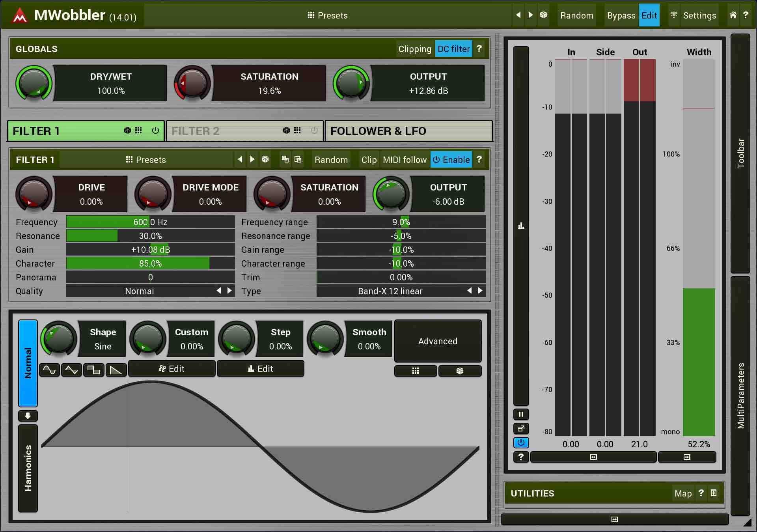Click the Bypass button
Image resolution: width=757 pixels, height=532 pixels.
pyautogui.click(x=621, y=15)
